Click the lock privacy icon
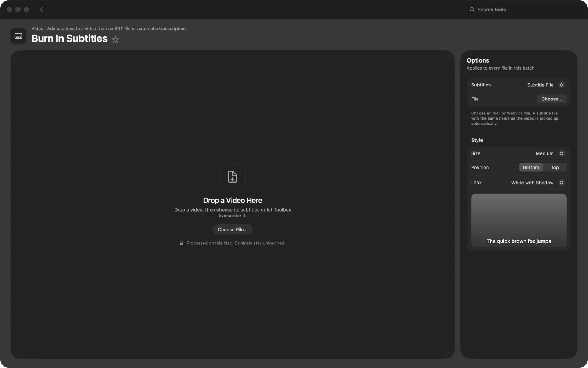Viewport: 588px width, 368px height. click(x=182, y=243)
